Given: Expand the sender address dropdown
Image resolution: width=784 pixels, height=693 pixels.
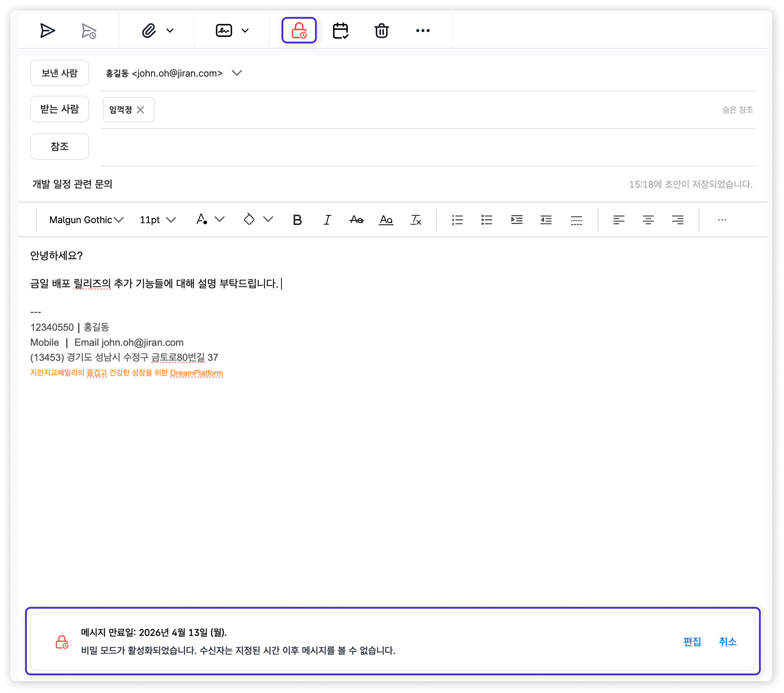Looking at the screenshot, I should [237, 73].
